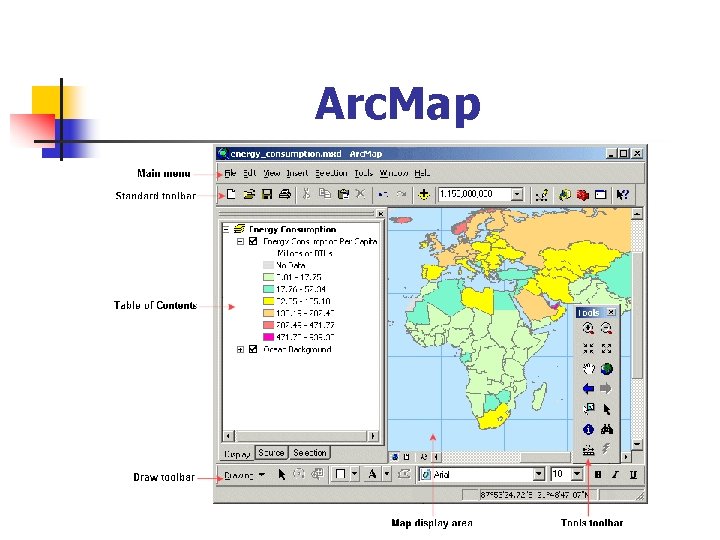Click the black Select Elements arrow in Tools

click(x=607, y=409)
